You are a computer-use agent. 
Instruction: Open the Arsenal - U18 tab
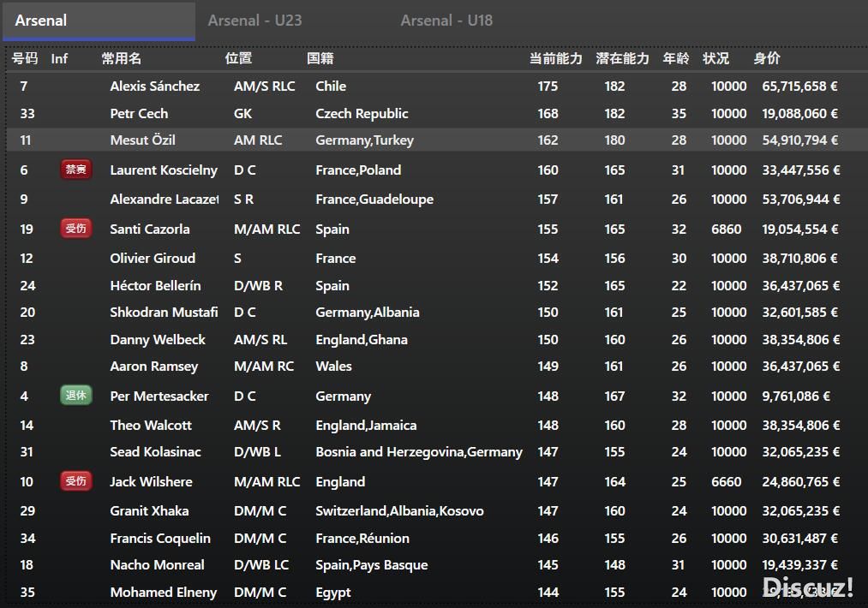coord(446,21)
